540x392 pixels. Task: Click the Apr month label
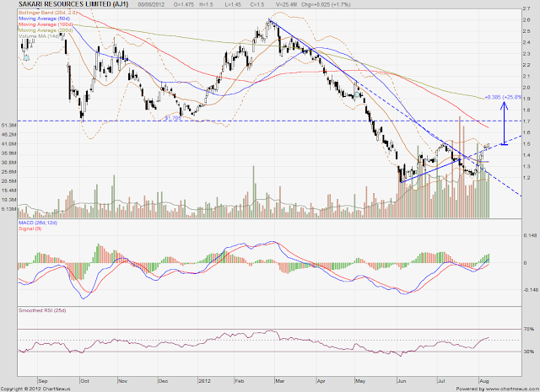[321, 381]
